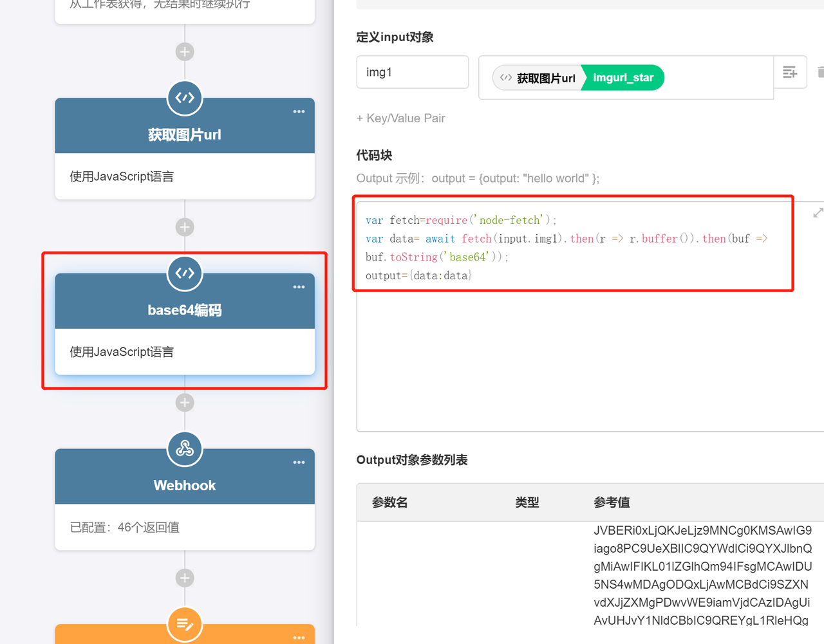Open the ellipsis menu on 获取图片url node
Screen dimensions: 824x644
click(x=299, y=111)
